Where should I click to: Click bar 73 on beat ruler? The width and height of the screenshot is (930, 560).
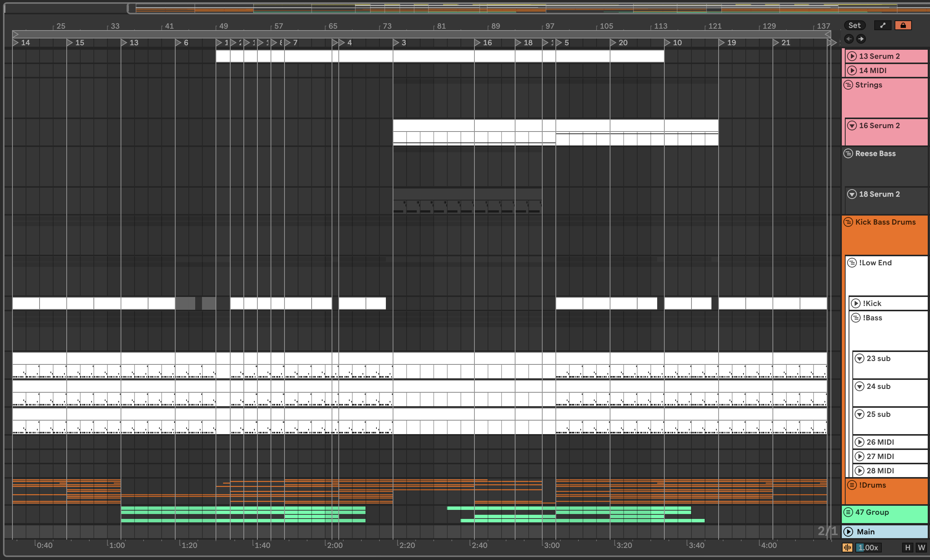387,26
